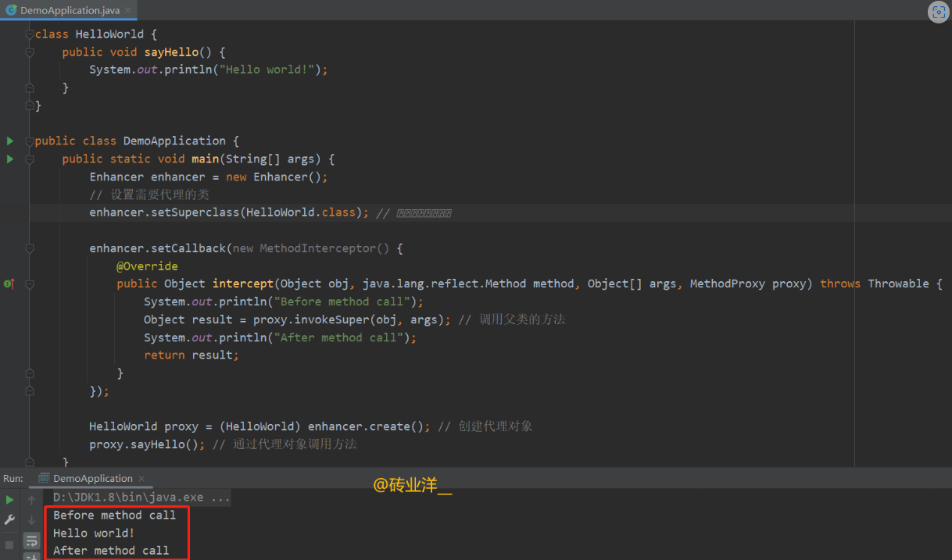Viewport: 952px width, 560px height.
Task: Click the screenshot capture icon top right
Action: point(938,12)
